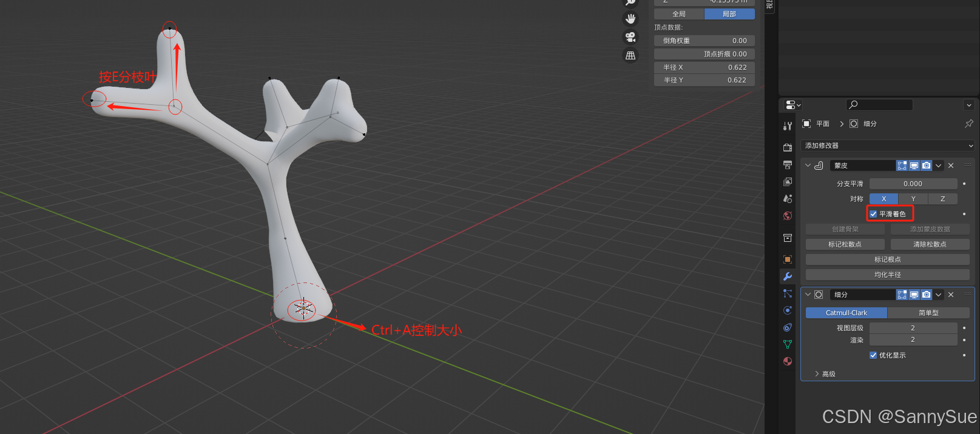This screenshot has width=980, height=434.
Task: Click the pin icon in properties header
Action: click(968, 124)
